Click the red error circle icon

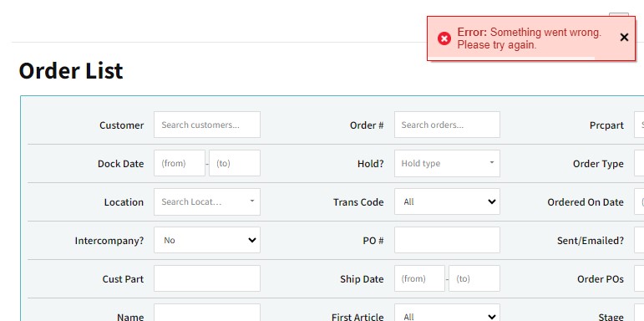coord(444,38)
